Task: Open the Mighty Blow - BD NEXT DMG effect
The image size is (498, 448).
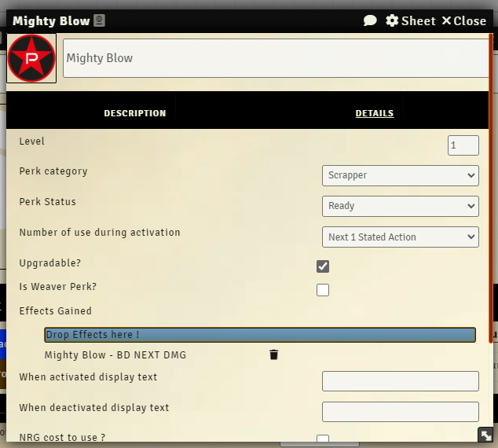Action: (x=115, y=355)
